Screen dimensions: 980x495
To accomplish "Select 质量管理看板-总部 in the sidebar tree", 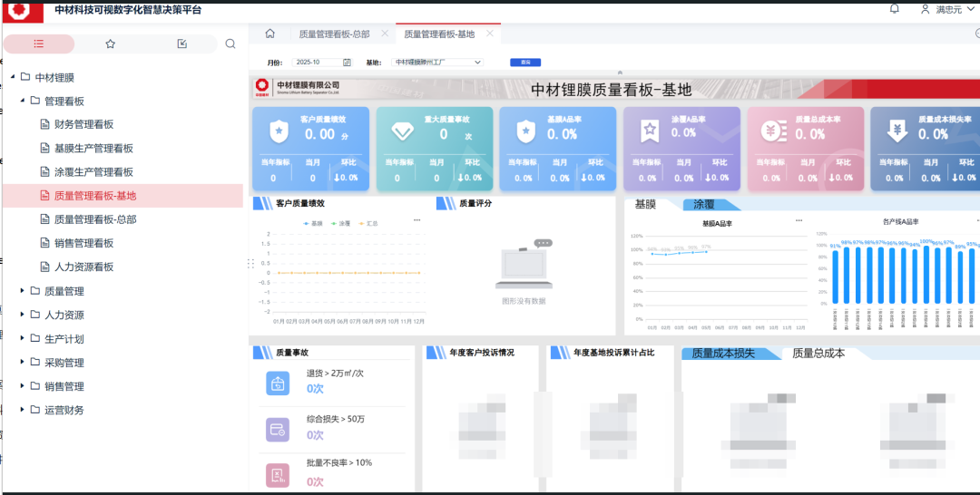I will coord(95,219).
